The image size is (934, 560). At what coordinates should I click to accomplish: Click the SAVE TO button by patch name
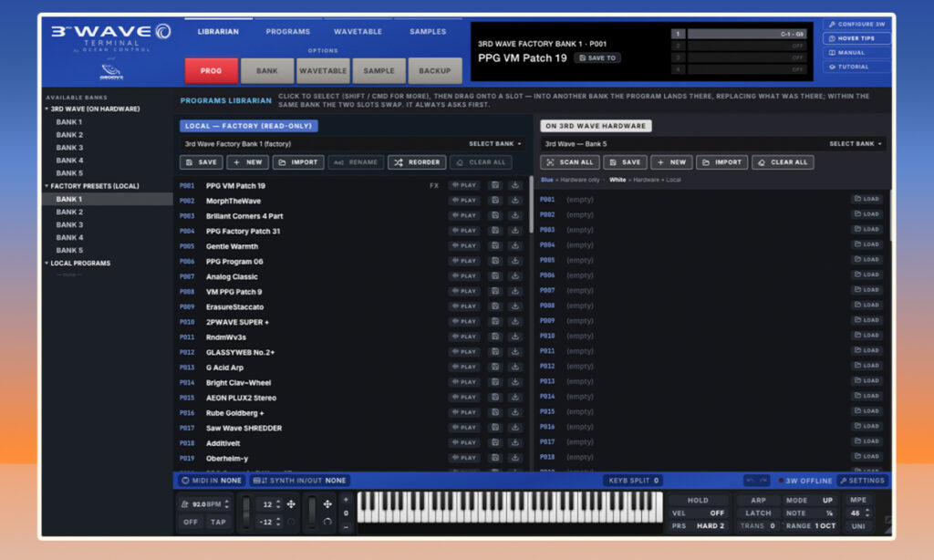pos(597,57)
